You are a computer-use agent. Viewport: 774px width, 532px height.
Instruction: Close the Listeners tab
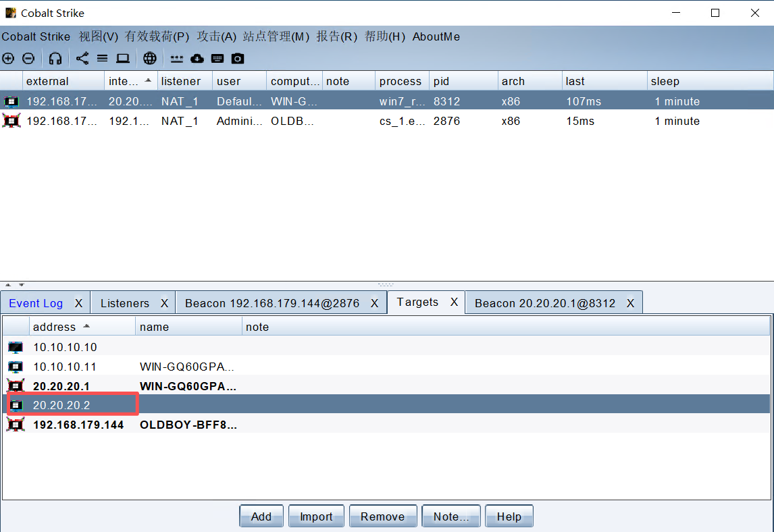coord(164,303)
